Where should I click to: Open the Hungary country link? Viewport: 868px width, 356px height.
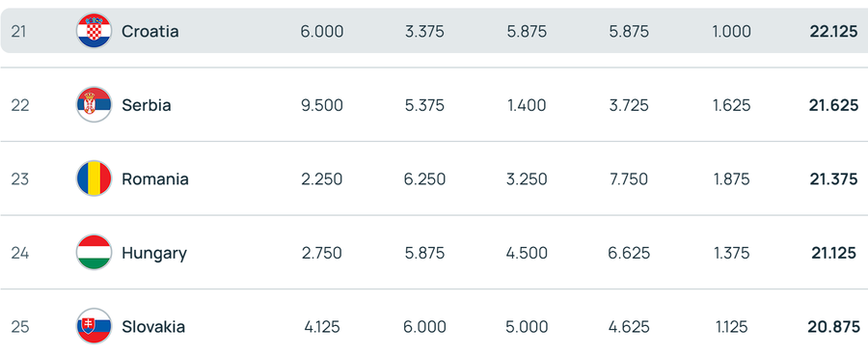pos(154,254)
